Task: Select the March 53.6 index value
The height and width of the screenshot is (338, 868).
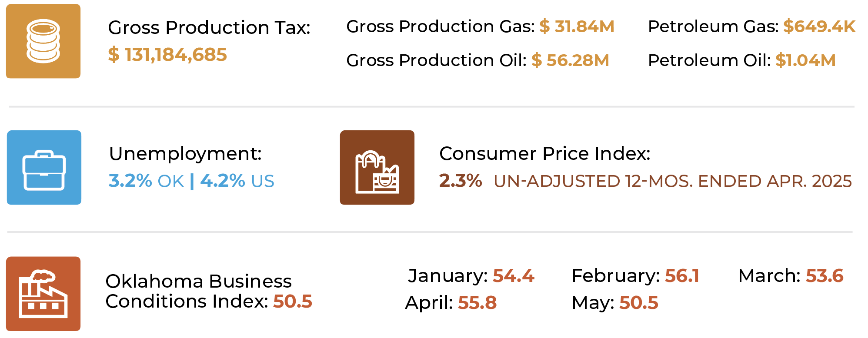Action: 824,276
